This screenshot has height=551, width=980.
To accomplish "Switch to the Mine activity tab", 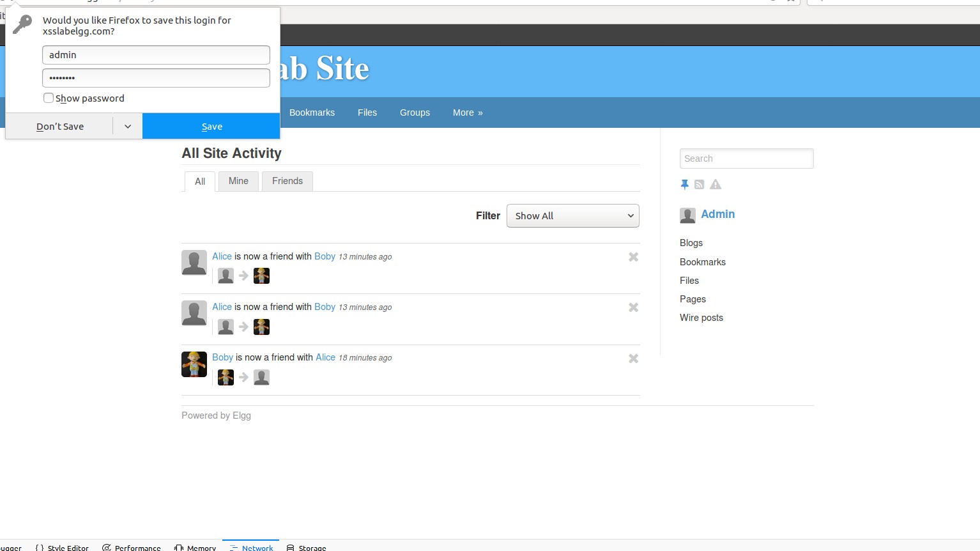I will click(238, 181).
